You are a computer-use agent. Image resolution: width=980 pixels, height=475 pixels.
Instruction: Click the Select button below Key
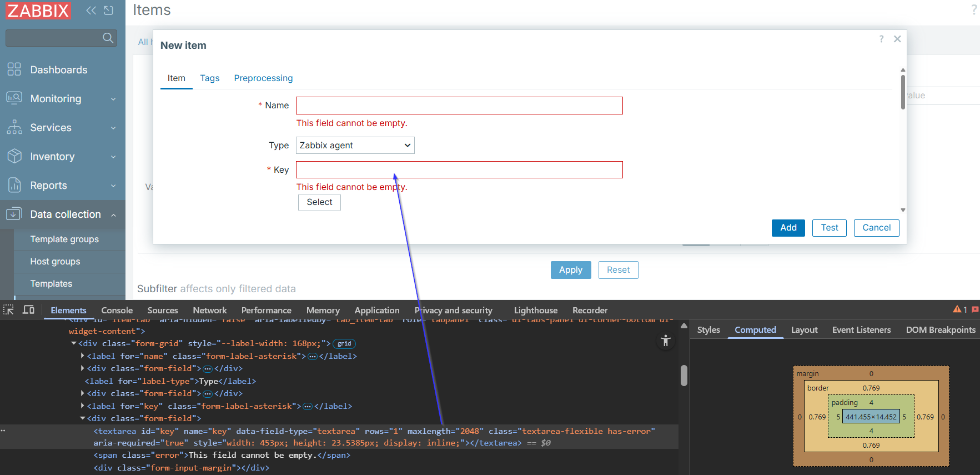pos(319,202)
